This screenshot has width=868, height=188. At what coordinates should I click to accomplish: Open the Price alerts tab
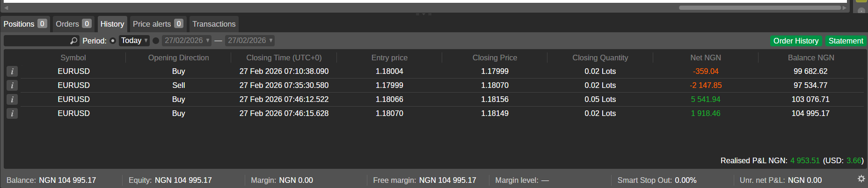coord(158,24)
